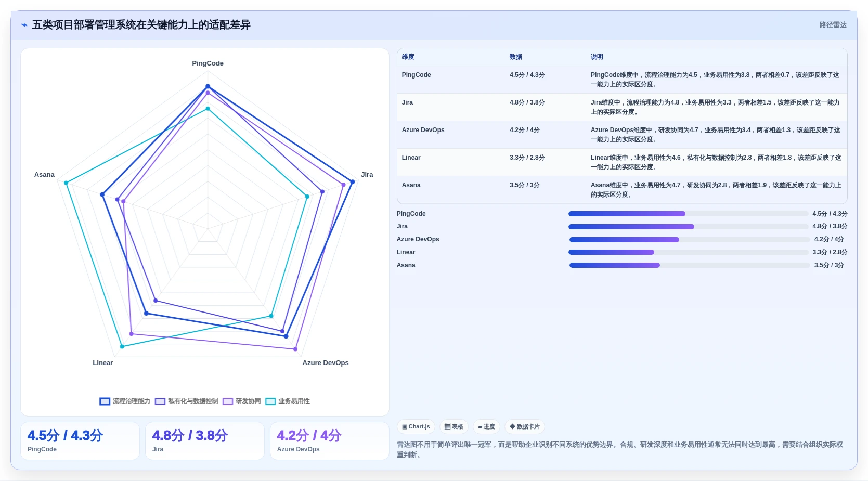Toggle the 私有化与数据控制 legend swatch
The height and width of the screenshot is (481, 868).
click(x=160, y=401)
